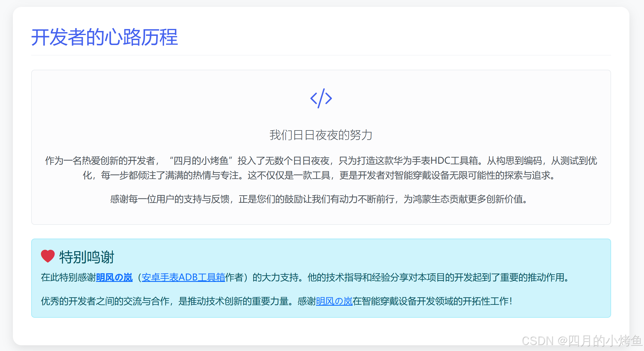Click the 我们日日夜夜的努力 subtitle
The height and width of the screenshot is (351, 644).
click(321, 135)
